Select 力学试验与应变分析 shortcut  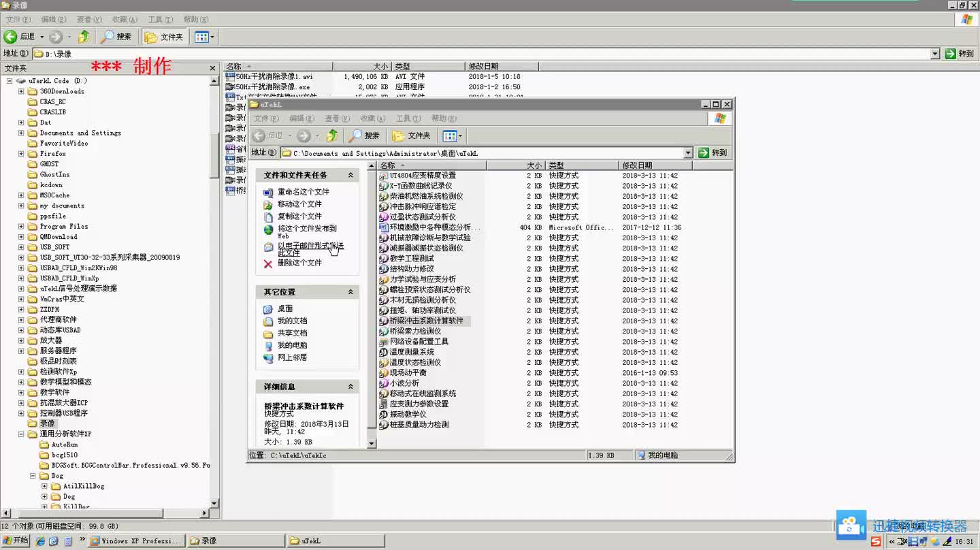pos(417,279)
